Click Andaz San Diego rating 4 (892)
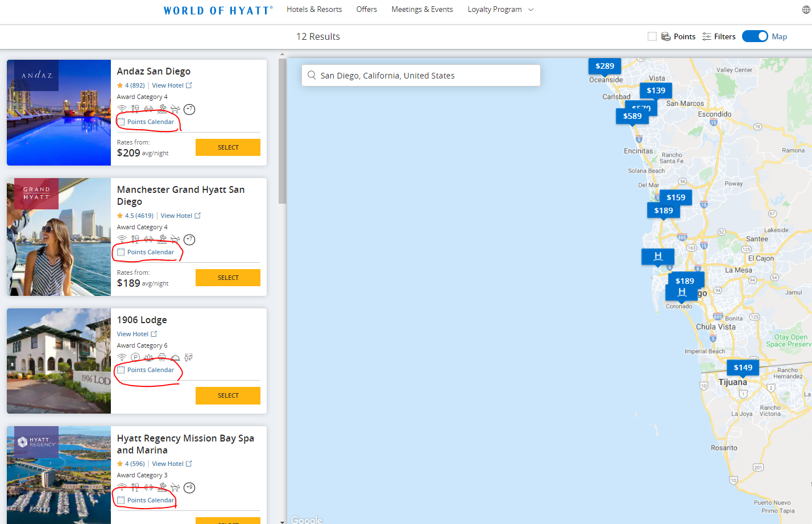Viewport: 812px width, 524px height. 131,85
